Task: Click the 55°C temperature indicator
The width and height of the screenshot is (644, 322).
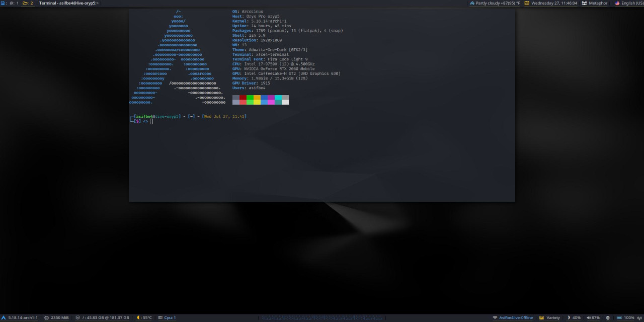Action: click(144, 318)
